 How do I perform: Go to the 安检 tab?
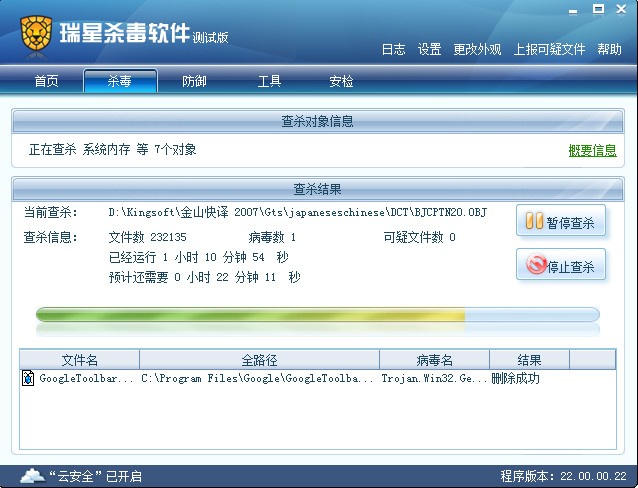[341, 81]
